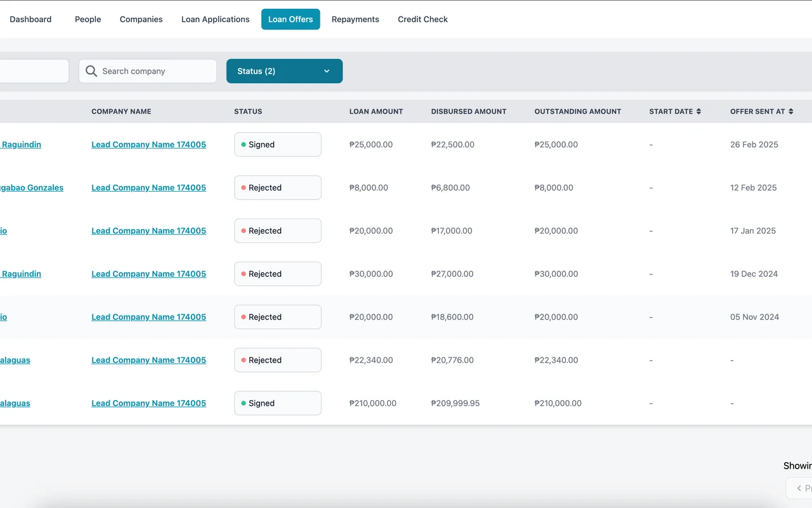Go to the Dashboard tab
812x508 pixels.
30,19
